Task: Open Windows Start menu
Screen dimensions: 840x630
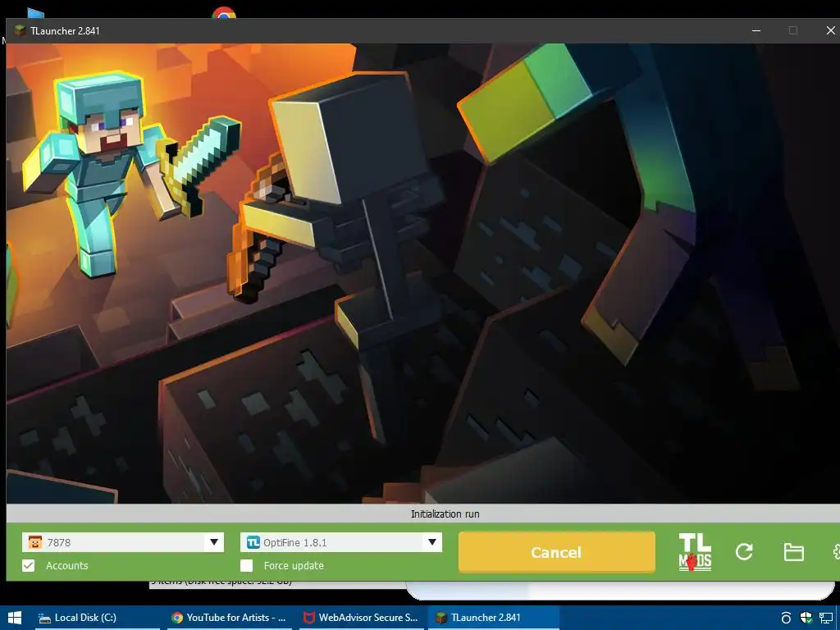Action: pyautogui.click(x=15, y=618)
